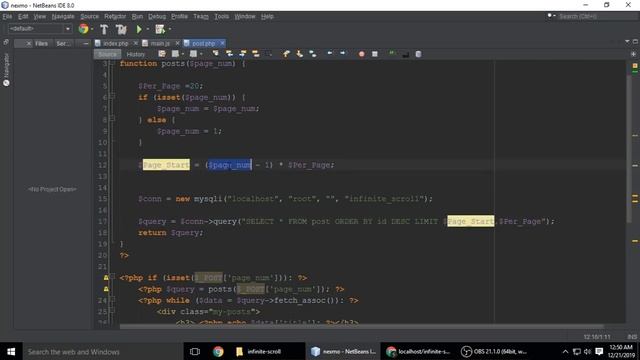Switch to the Files panel tab
This screenshot has height=360, width=640.
pos(41,44)
